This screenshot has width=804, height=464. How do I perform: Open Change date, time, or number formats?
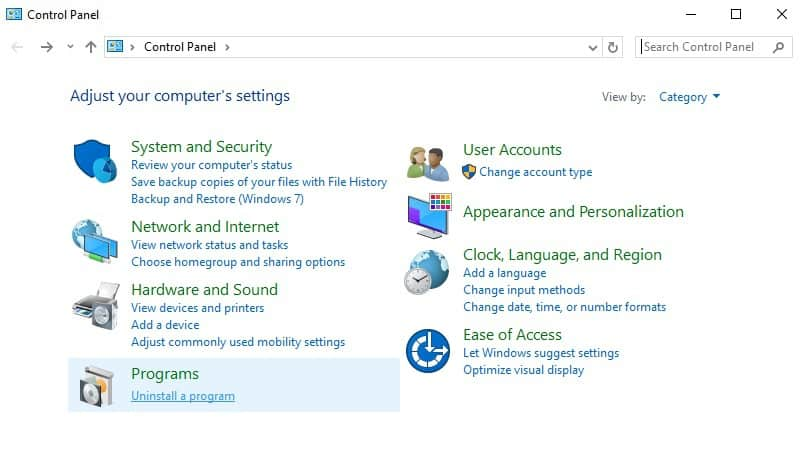point(565,307)
